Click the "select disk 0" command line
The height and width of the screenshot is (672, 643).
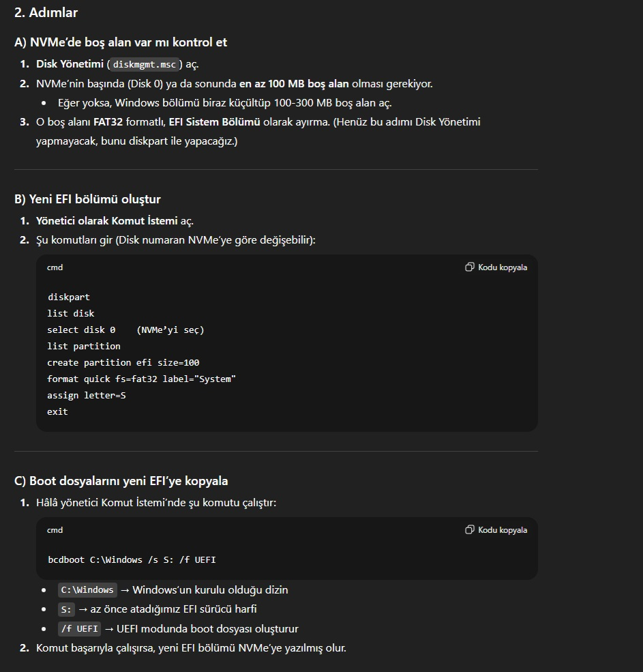tap(81, 330)
